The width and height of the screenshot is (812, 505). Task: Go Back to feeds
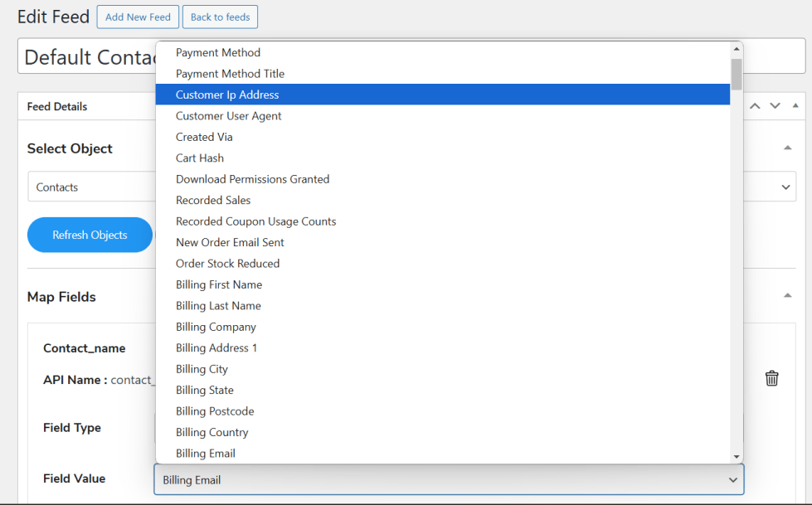(220, 17)
